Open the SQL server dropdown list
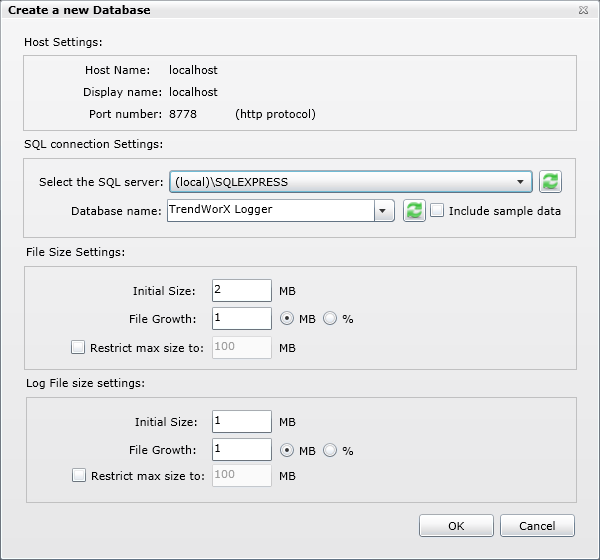This screenshot has height=560, width=600. (520, 182)
